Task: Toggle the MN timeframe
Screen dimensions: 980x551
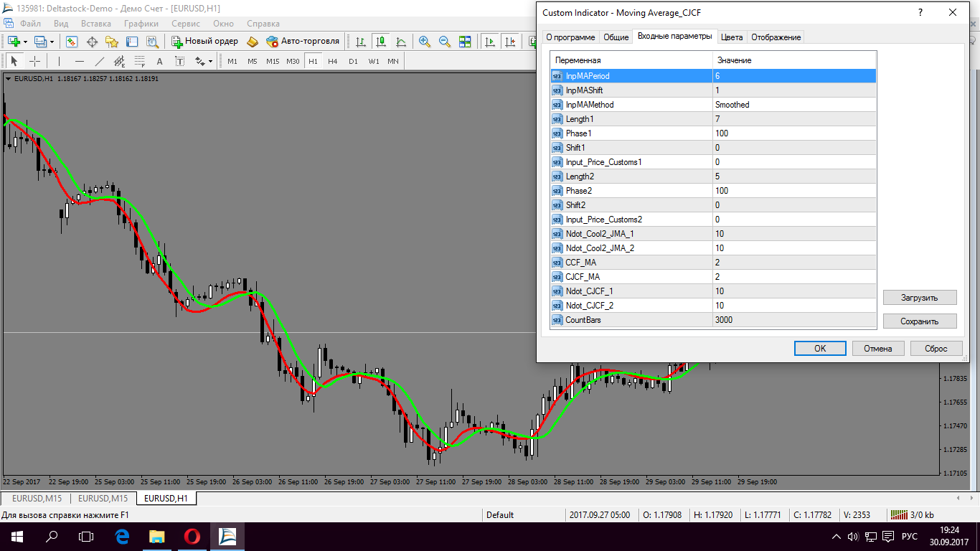Action: (393, 61)
